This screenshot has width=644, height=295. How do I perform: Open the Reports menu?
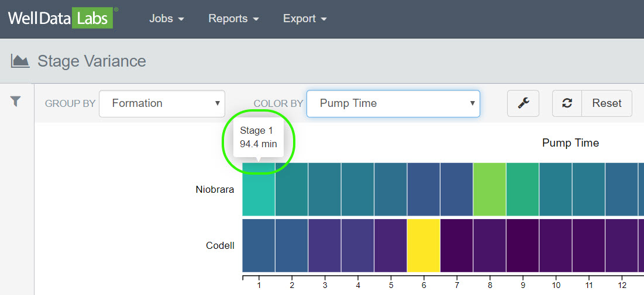[x=233, y=19]
